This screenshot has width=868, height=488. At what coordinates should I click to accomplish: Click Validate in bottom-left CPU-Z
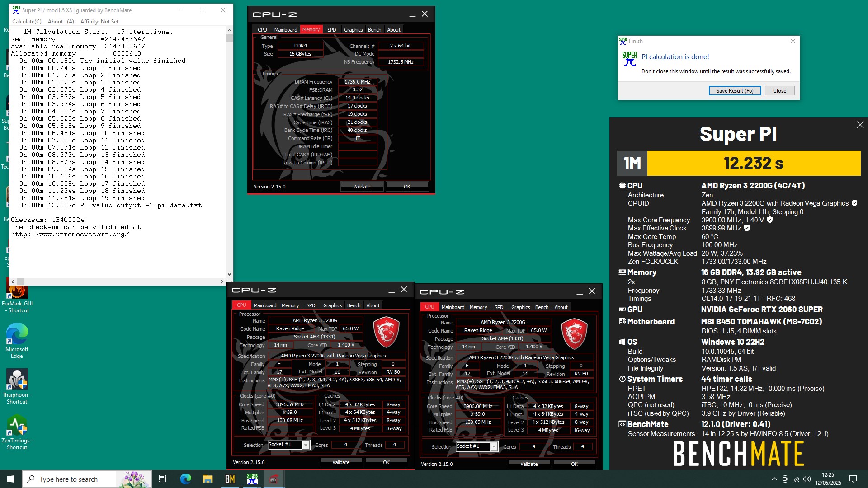pos(341,462)
